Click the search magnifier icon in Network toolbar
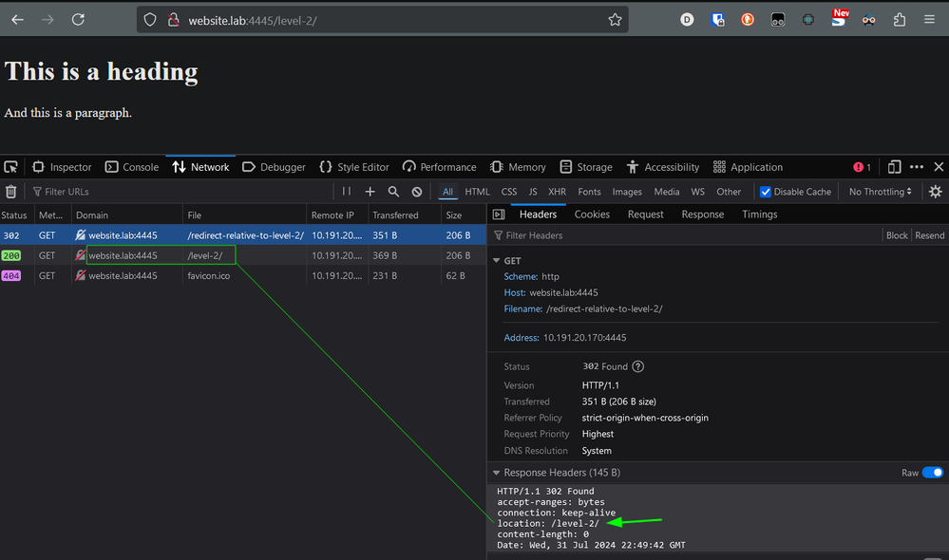This screenshot has width=949, height=560. (x=393, y=192)
